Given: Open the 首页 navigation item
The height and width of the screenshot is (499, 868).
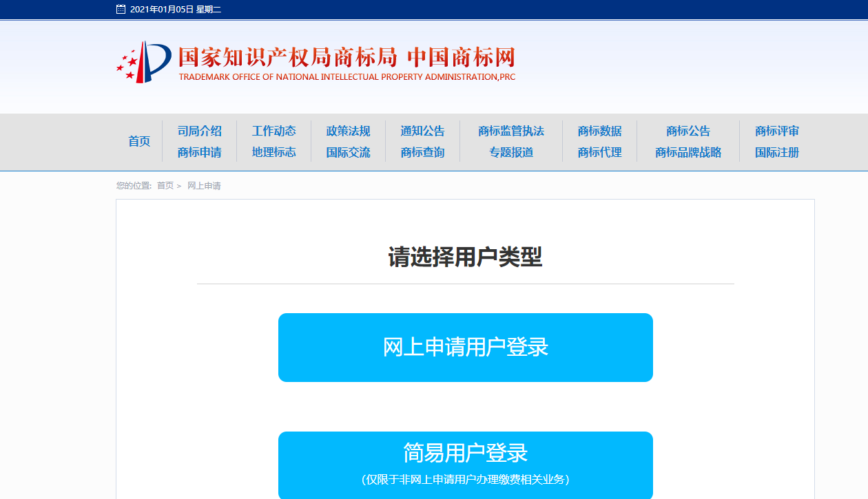Looking at the screenshot, I should coord(139,141).
